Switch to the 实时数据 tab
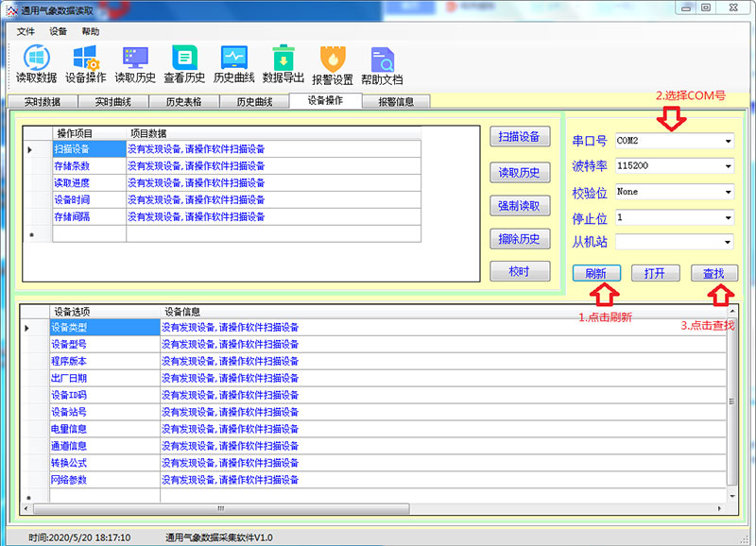This screenshot has width=756, height=546. click(x=43, y=102)
